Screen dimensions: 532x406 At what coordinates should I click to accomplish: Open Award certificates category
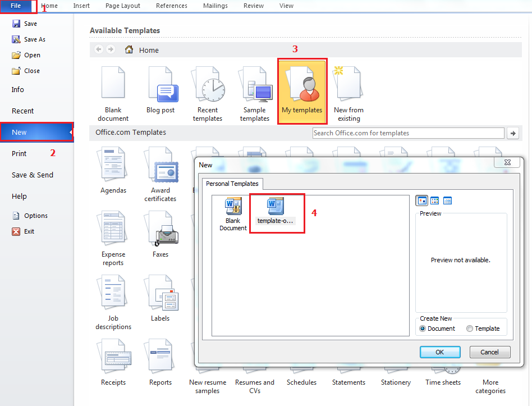160,175
